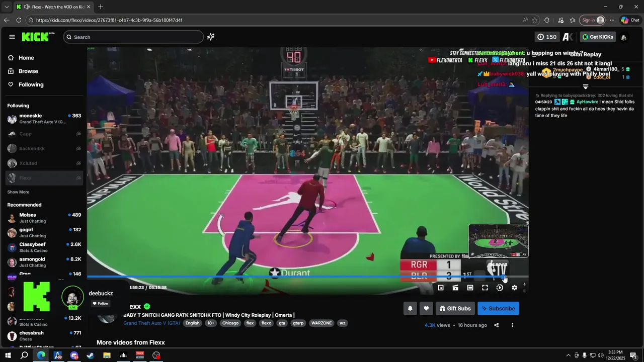Share the video via share icon

497,325
